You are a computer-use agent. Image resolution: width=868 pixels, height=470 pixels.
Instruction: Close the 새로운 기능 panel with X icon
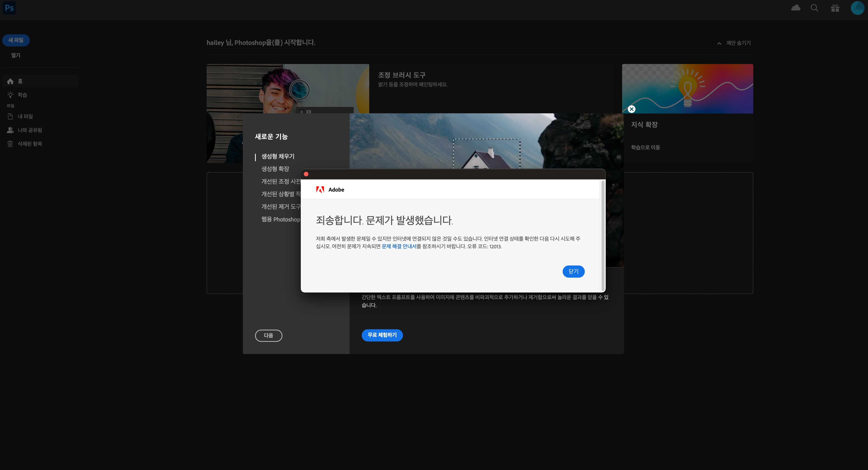[x=631, y=109]
